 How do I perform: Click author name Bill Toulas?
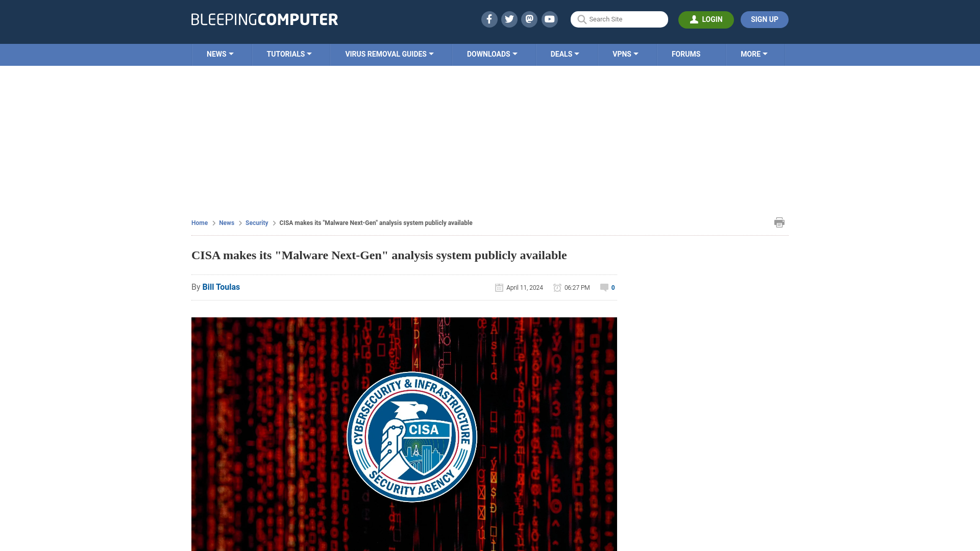pyautogui.click(x=221, y=287)
